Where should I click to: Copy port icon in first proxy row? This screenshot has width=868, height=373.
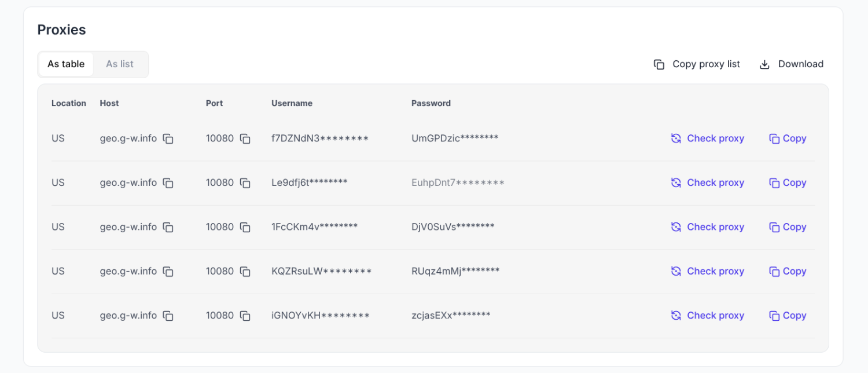point(245,139)
